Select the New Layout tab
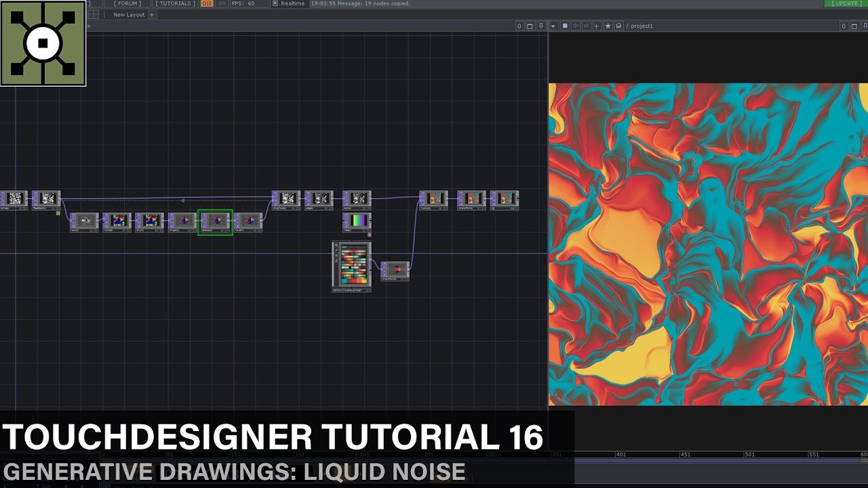This screenshot has height=488, width=868. point(129,14)
